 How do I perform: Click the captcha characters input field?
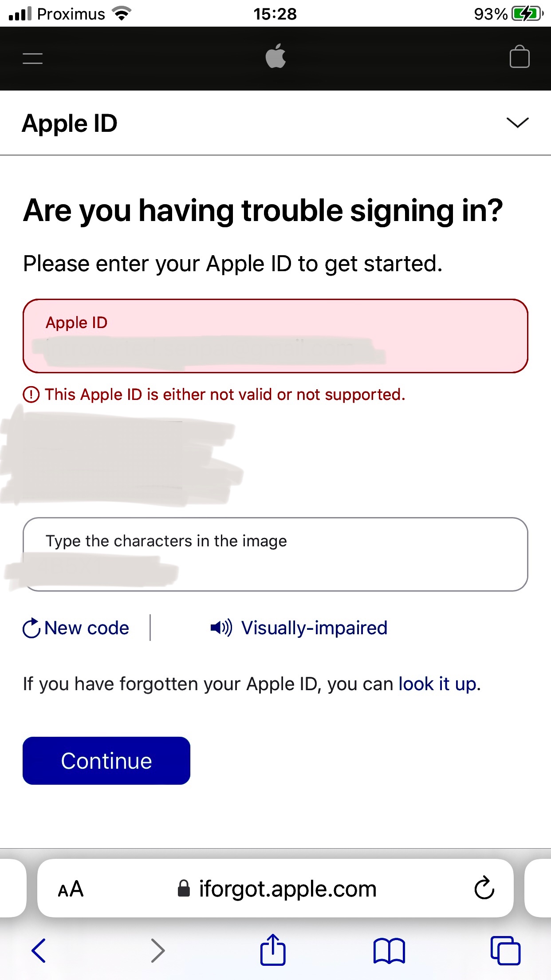275,554
